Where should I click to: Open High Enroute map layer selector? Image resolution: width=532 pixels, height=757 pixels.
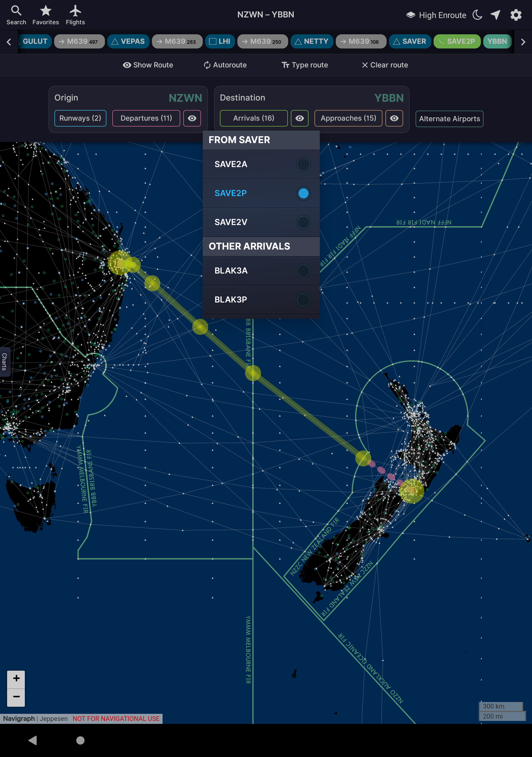[436, 15]
